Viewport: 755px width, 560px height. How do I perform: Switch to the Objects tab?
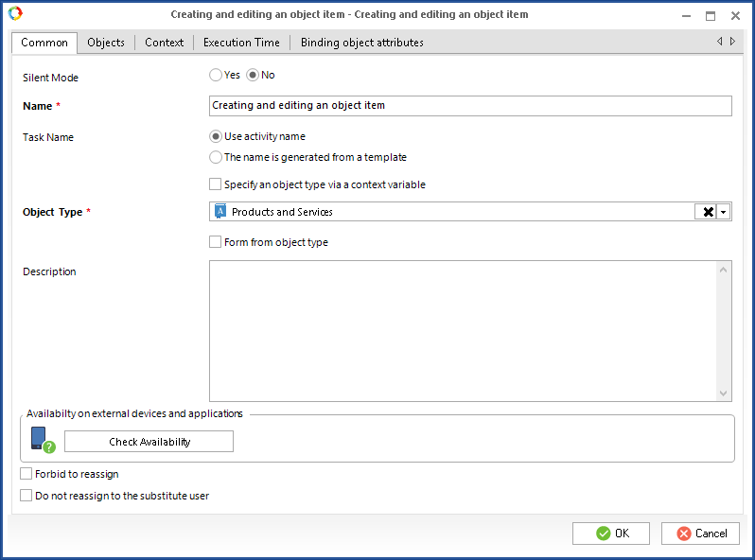pyautogui.click(x=106, y=43)
